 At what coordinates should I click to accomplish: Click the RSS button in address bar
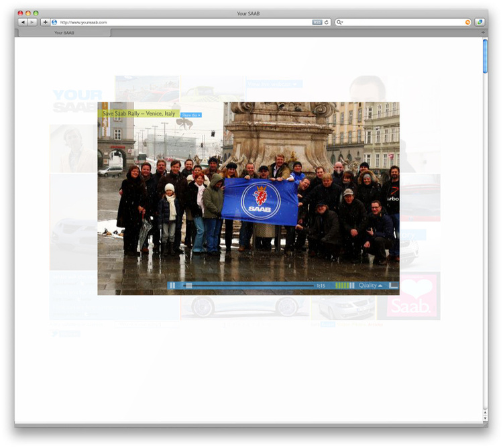(317, 22)
